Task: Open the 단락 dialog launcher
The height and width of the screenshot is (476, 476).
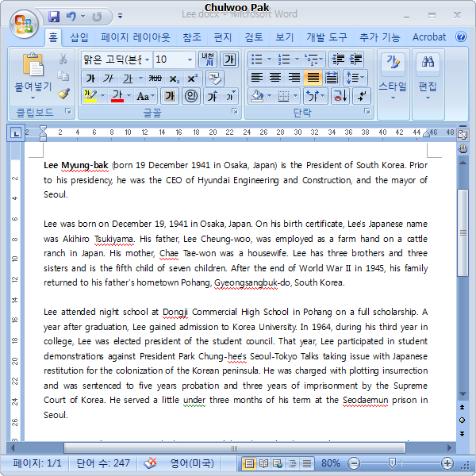Action: tap(367, 111)
